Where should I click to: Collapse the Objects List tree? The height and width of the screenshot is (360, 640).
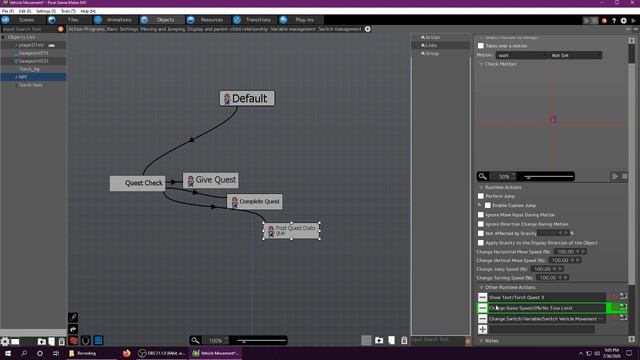[4, 37]
